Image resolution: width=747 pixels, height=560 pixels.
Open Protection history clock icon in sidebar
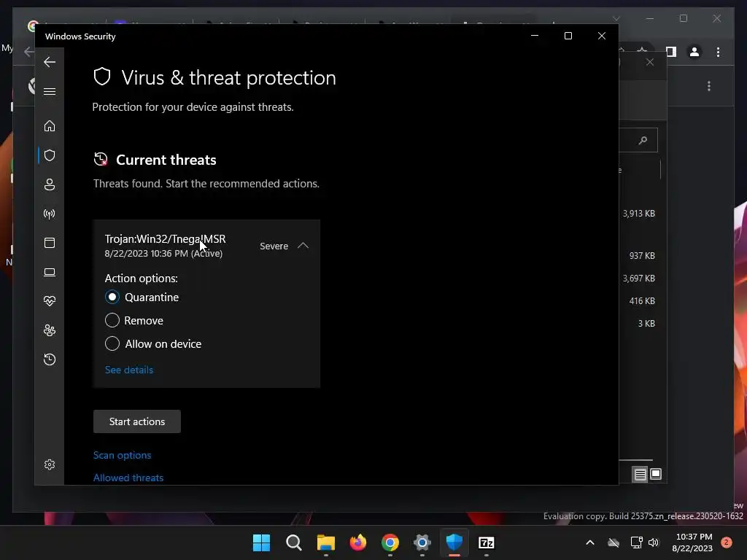click(50, 359)
